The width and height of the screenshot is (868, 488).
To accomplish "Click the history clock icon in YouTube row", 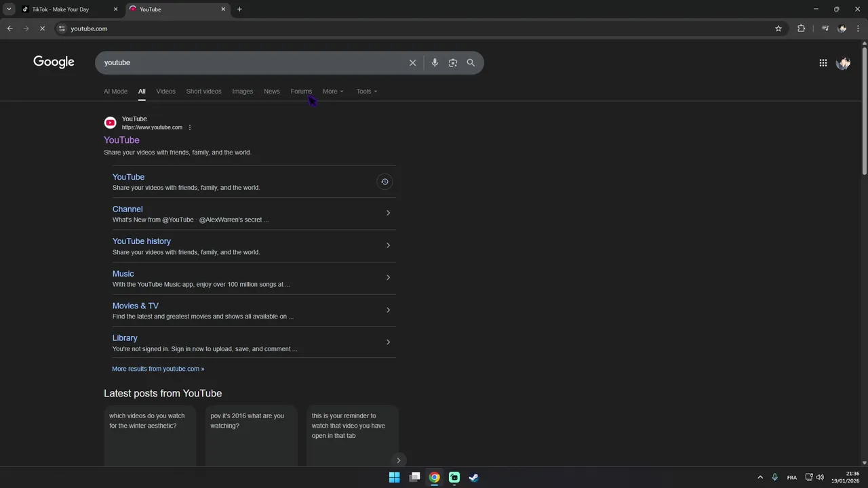I will [384, 182].
